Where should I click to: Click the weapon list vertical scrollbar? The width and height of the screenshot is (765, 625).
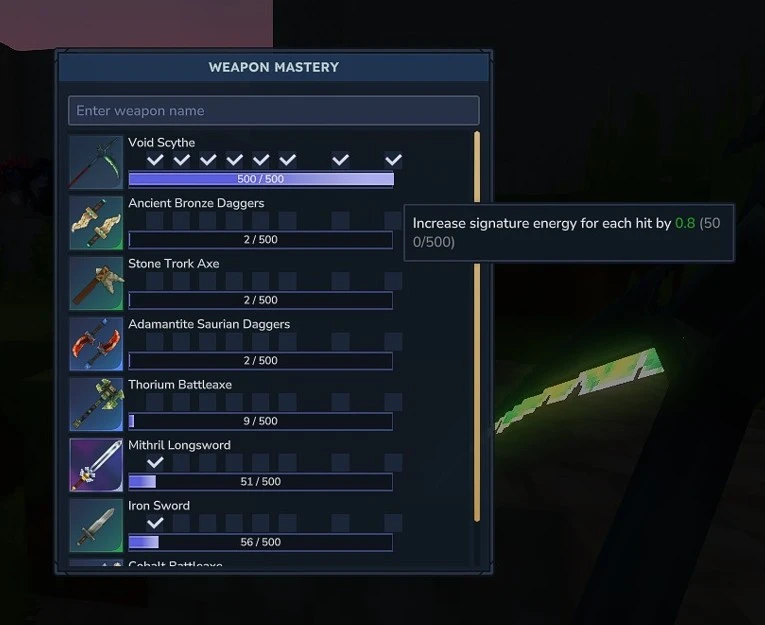tap(477, 326)
